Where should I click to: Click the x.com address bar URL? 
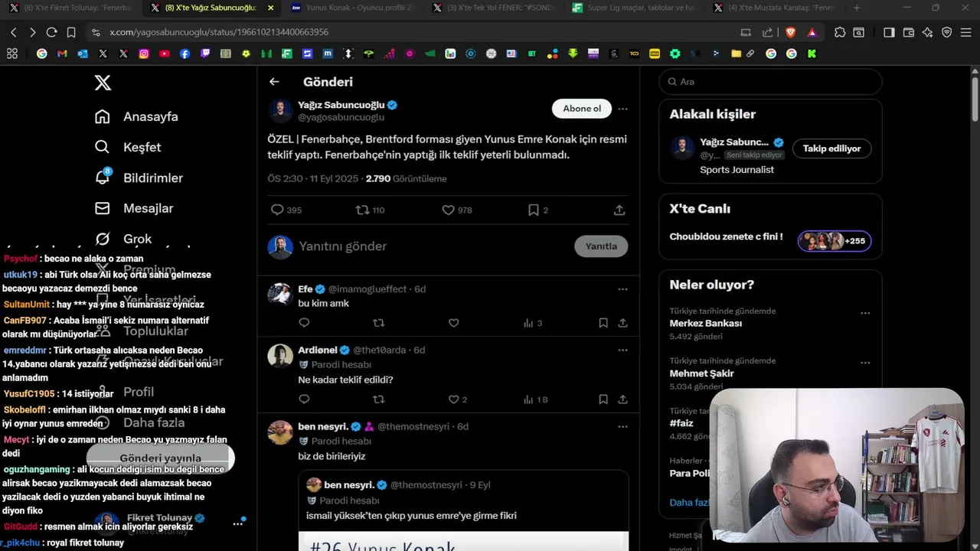click(218, 32)
